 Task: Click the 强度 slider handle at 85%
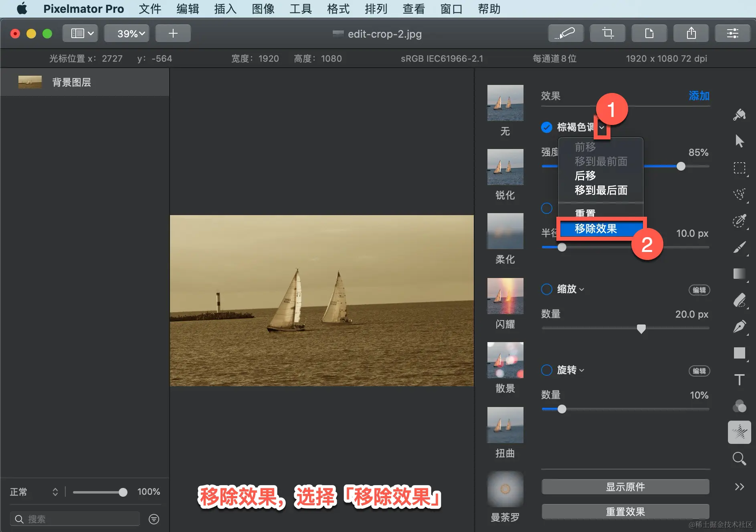(681, 166)
